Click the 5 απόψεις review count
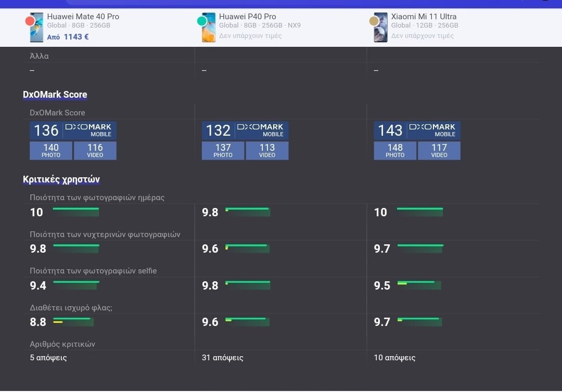 pos(48,358)
